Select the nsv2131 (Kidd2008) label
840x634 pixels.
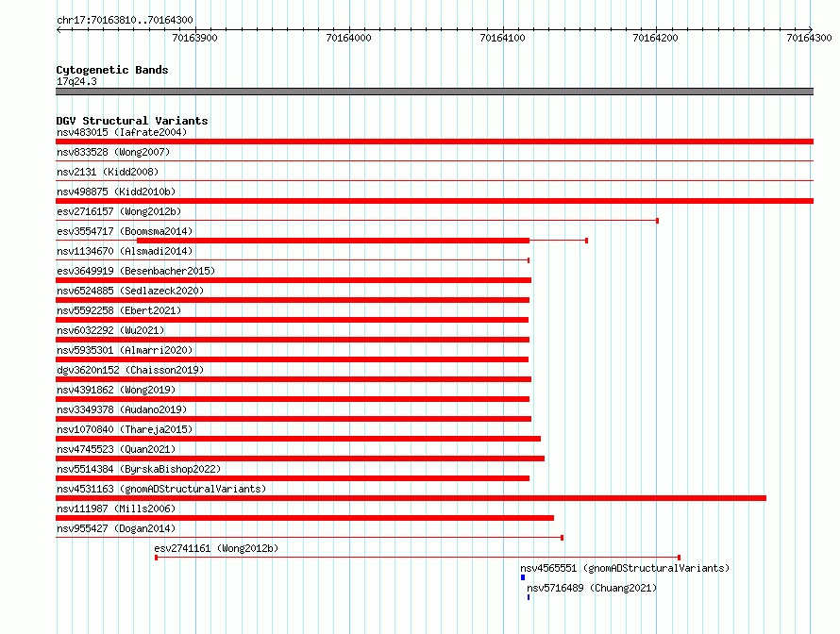(x=108, y=172)
